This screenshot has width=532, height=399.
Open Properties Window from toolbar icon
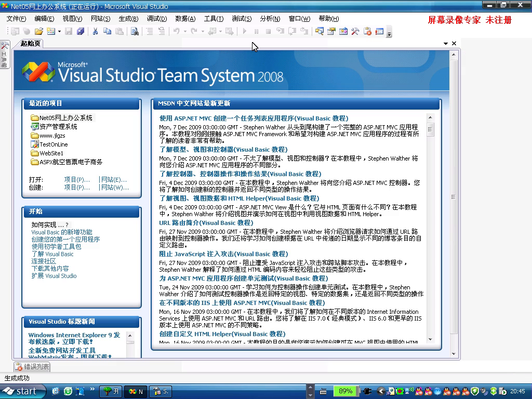point(331,32)
